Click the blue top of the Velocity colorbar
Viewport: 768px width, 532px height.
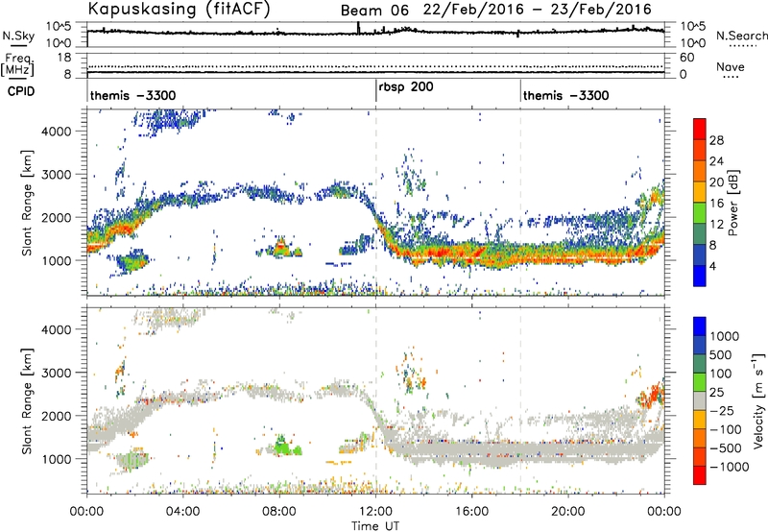(700, 326)
